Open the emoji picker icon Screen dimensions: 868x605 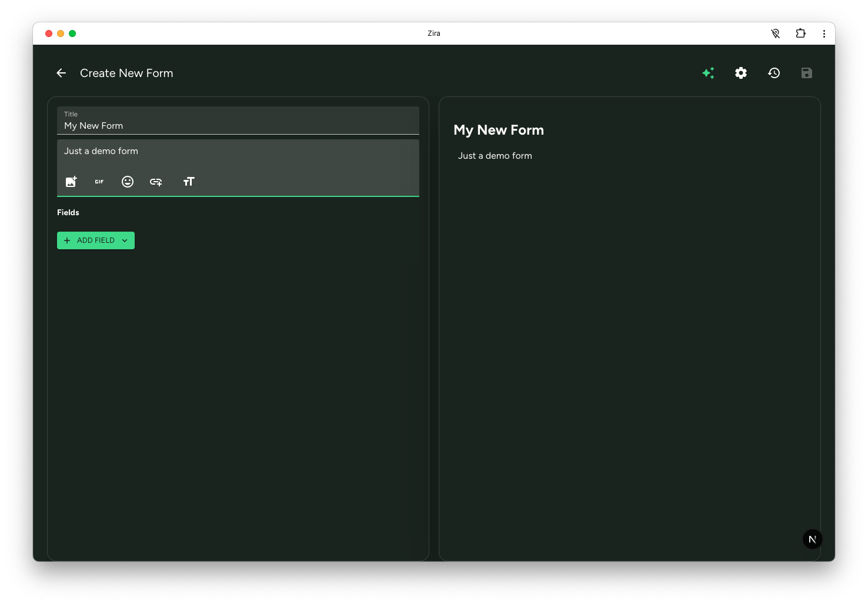(128, 182)
